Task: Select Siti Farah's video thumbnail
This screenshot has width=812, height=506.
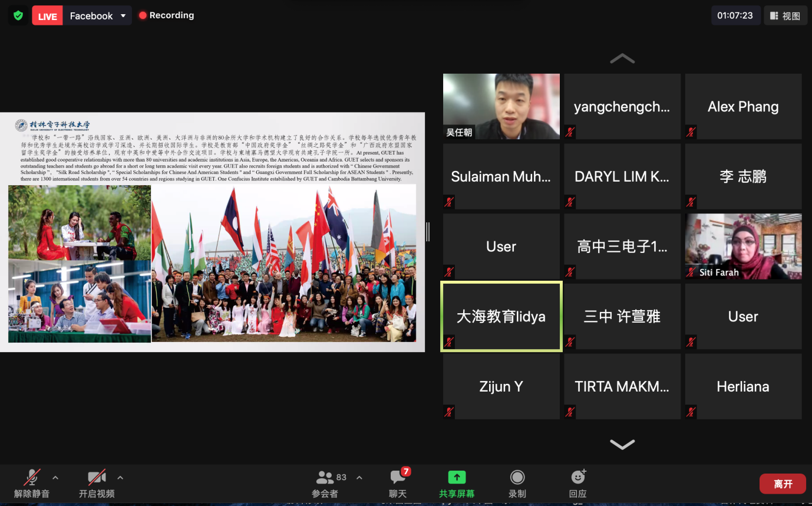Action: point(742,246)
